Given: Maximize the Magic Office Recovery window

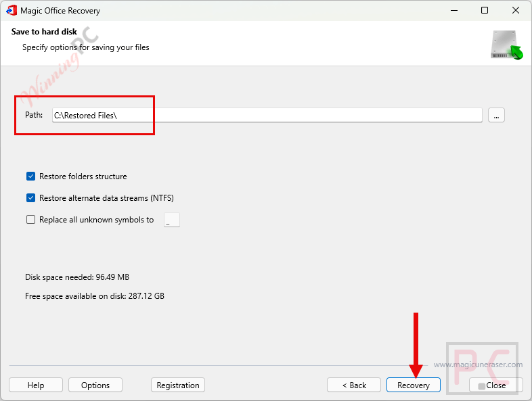Looking at the screenshot, I should pyautogui.click(x=485, y=11).
